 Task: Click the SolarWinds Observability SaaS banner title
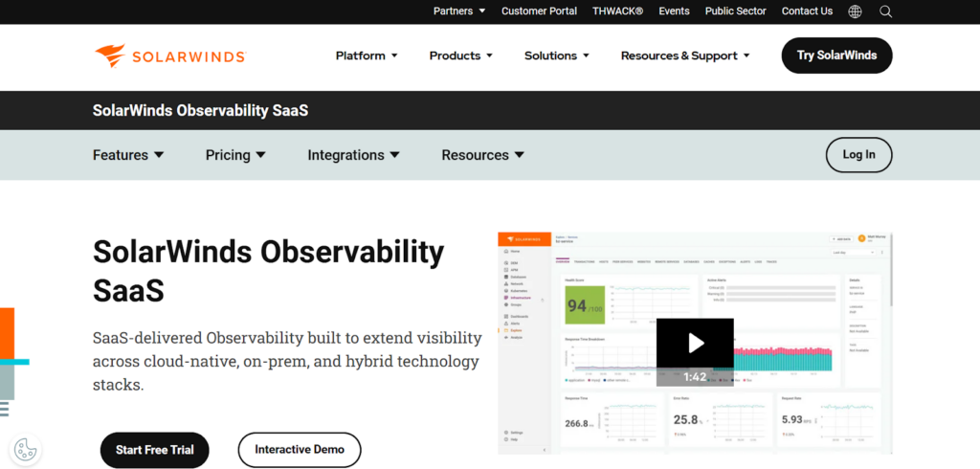[200, 111]
